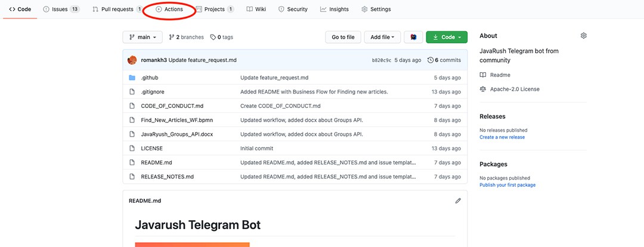Viewport: 644px width, 247px height.
Task: Click the Insights graph icon
Action: [323, 9]
